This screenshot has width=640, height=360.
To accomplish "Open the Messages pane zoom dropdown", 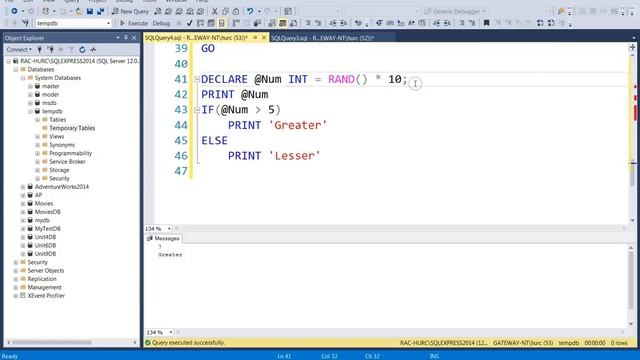I will (x=171, y=332).
